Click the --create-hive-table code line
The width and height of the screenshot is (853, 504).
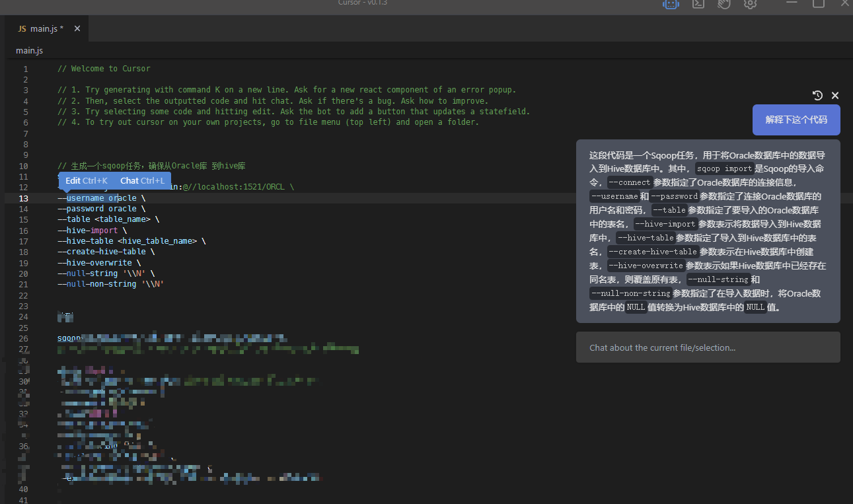[106, 252]
